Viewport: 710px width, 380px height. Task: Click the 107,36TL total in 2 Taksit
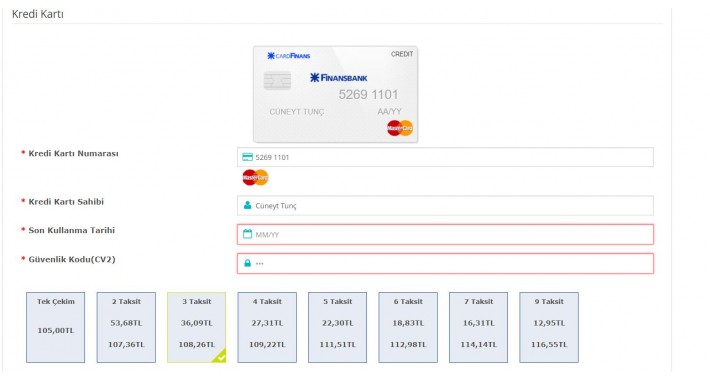[x=126, y=345]
